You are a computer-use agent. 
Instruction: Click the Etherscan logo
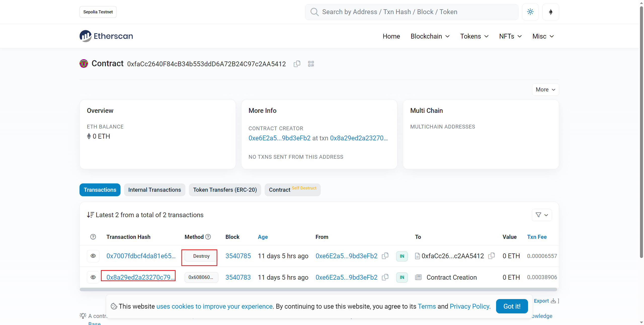click(106, 36)
